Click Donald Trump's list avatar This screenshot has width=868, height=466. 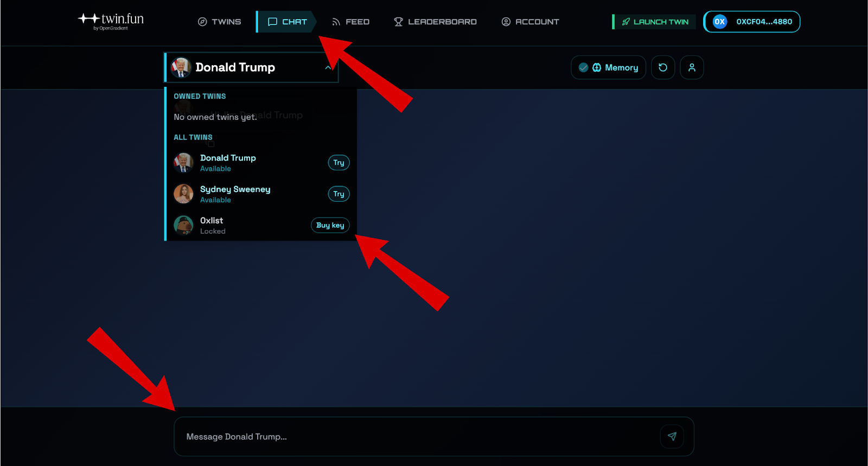(183, 163)
